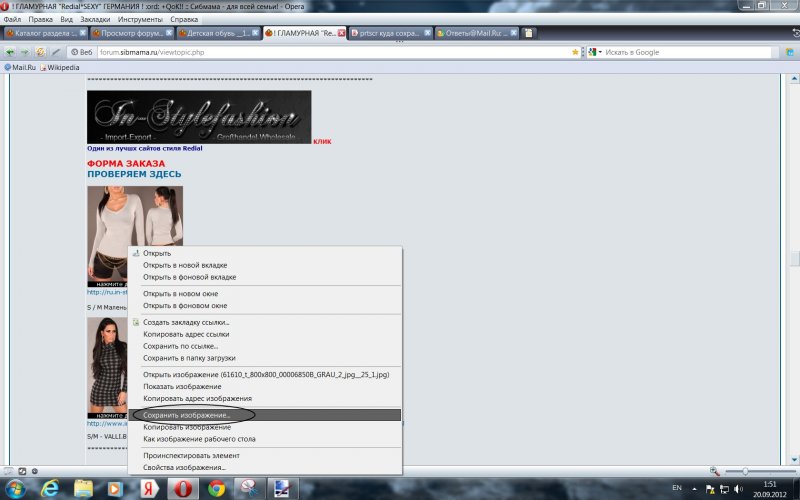Screen dimensions: 800x500
Task: Choose 'Открыть' in the context menu
Action: [x=265, y=253]
